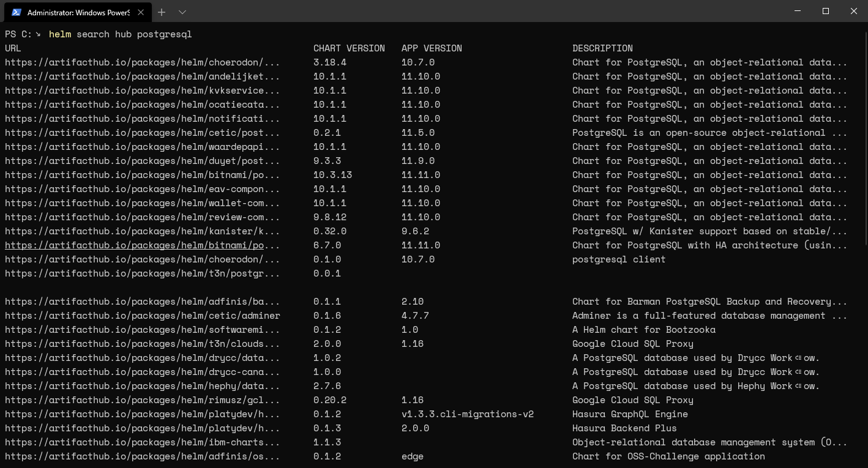Click the 'PS C:>' prompt
The height and width of the screenshot is (468, 868).
(x=23, y=34)
